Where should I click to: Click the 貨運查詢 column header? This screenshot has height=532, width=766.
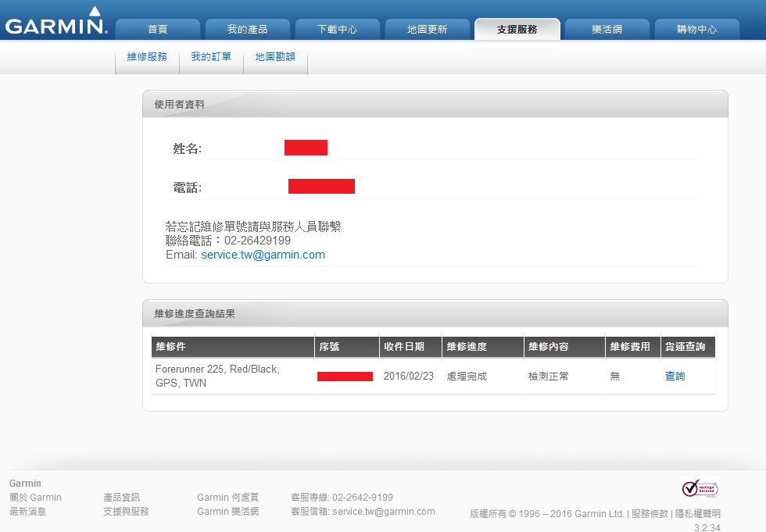(689, 347)
